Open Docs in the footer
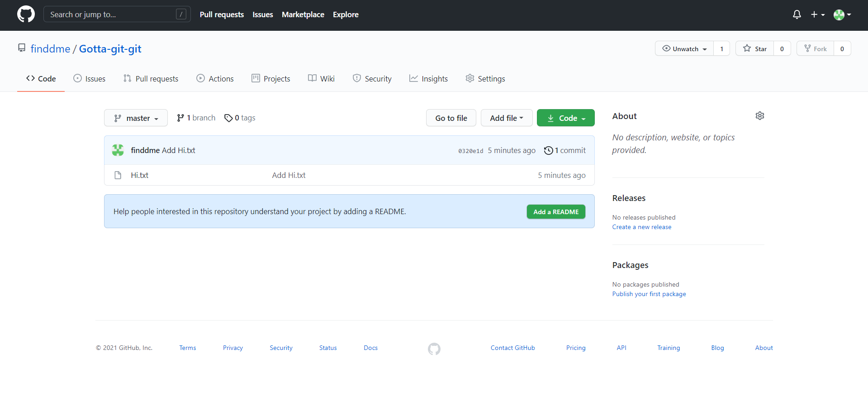Viewport: 868px width, 407px height. [370, 348]
